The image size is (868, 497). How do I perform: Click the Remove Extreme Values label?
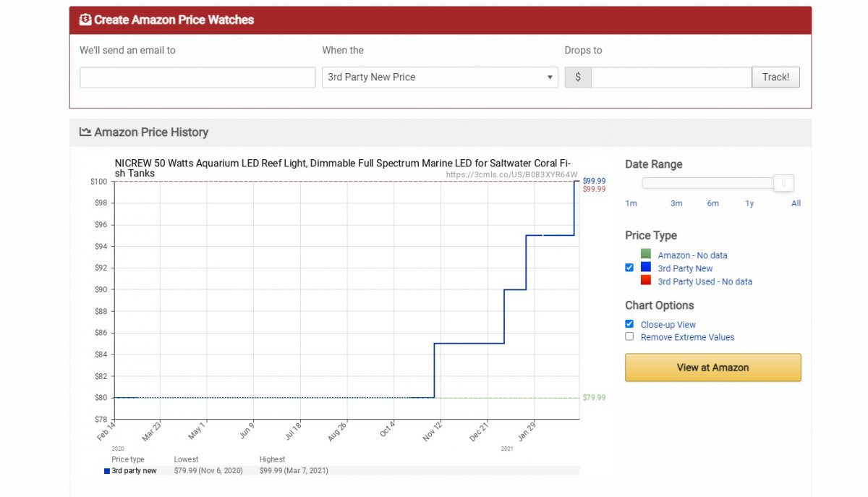click(x=687, y=337)
